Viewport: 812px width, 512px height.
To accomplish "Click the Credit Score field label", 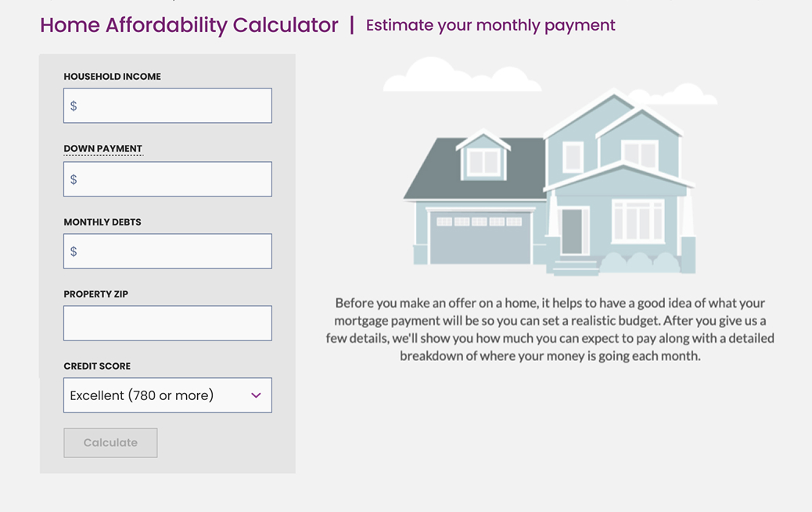I will pyautogui.click(x=97, y=366).
